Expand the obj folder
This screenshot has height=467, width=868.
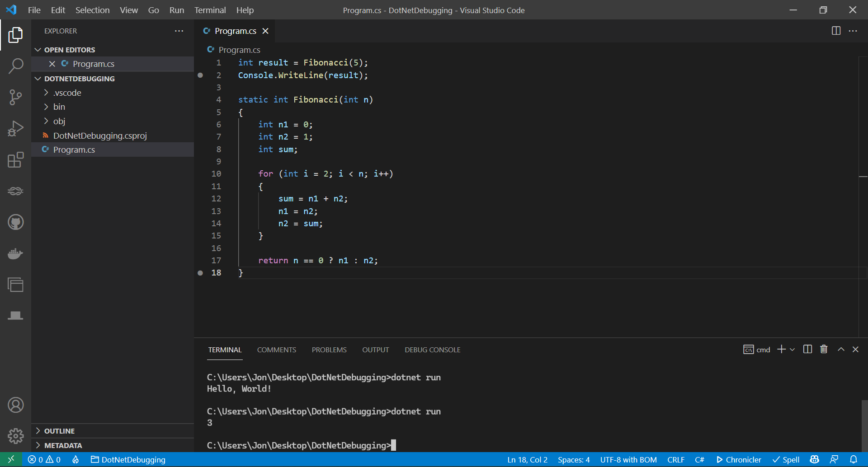click(x=59, y=121)
